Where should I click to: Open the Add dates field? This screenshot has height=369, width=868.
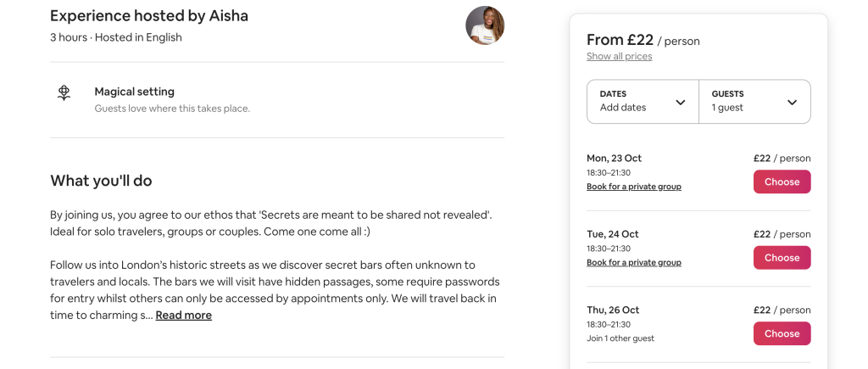(643, 102)
